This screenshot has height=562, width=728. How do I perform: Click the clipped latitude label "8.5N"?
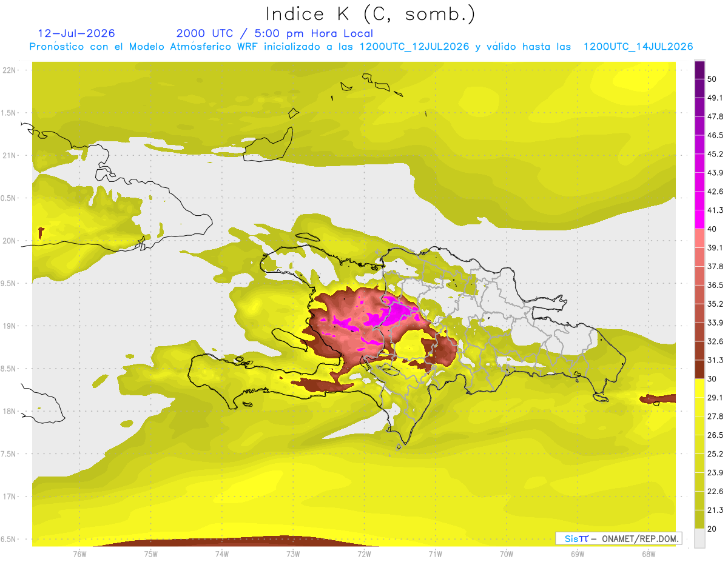(x=8, y=369)
